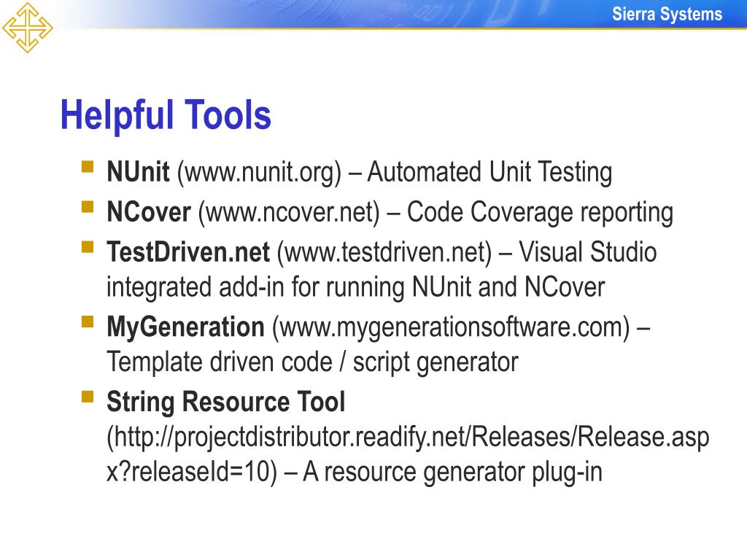The height and width of the screenshot is (560, 747).
Task: Click the bold NUnit tool name
Action: [x=138, y=171]
